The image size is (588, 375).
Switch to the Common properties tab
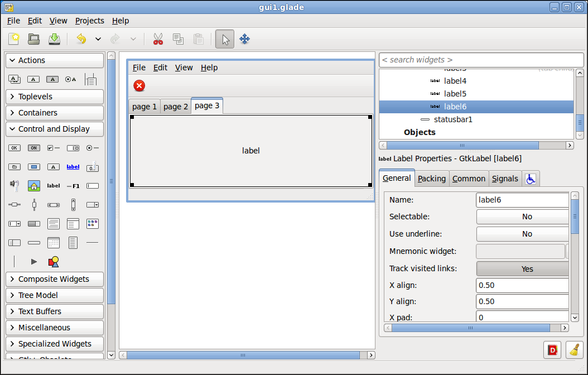(469, 179)
